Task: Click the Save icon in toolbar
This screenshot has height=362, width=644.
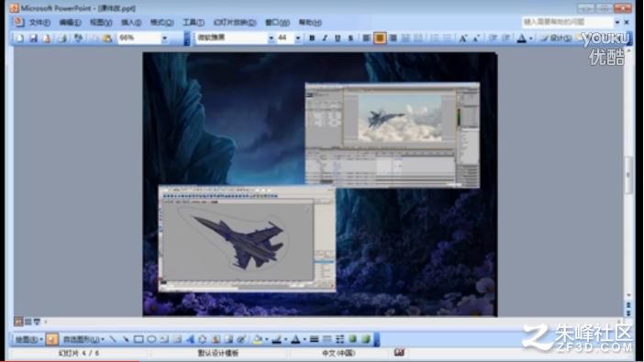Action: click(x=33, y=38)
